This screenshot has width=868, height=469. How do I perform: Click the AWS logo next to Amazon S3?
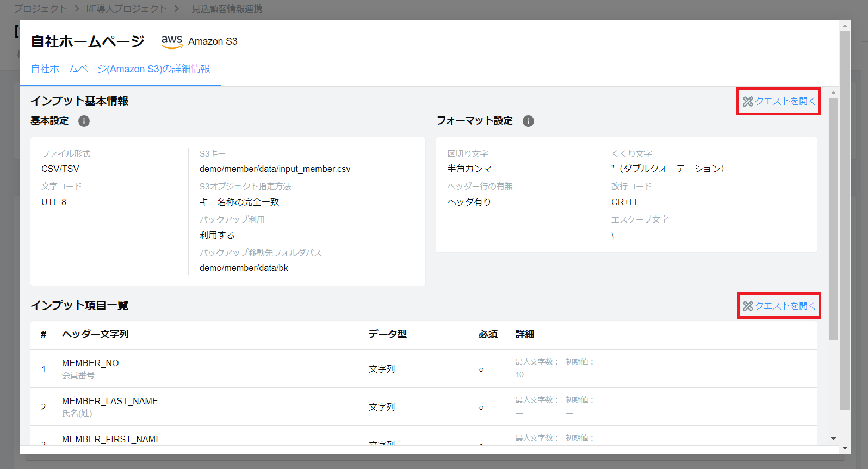(172, 41)
